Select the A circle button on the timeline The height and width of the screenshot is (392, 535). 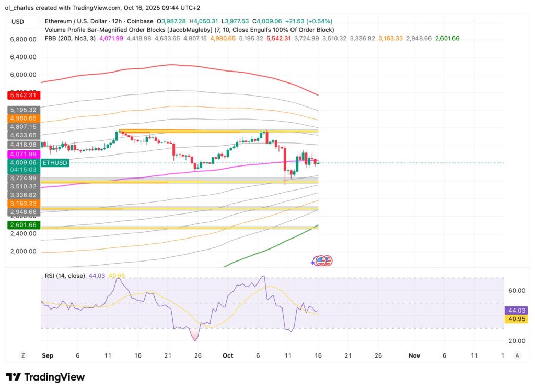pos(517,355)
